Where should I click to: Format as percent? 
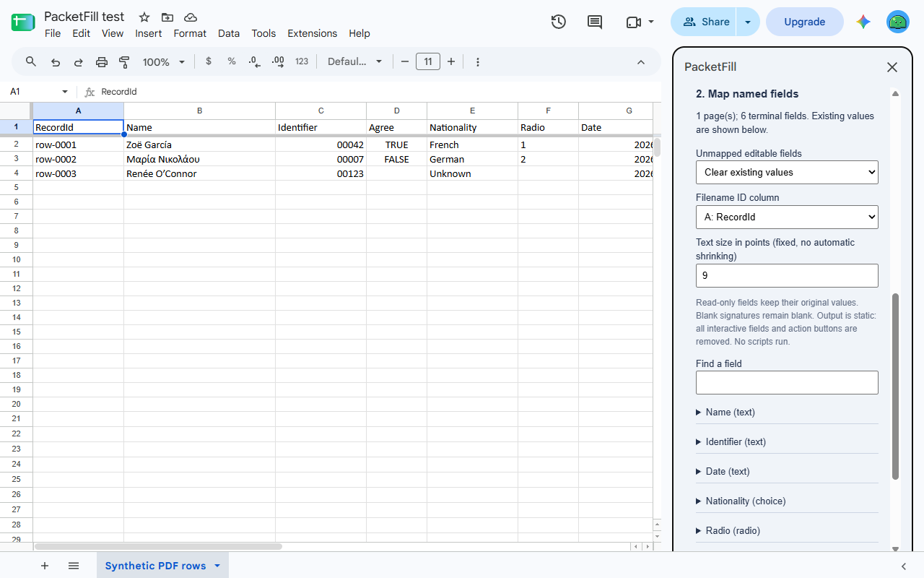click(x=232, y=61)
